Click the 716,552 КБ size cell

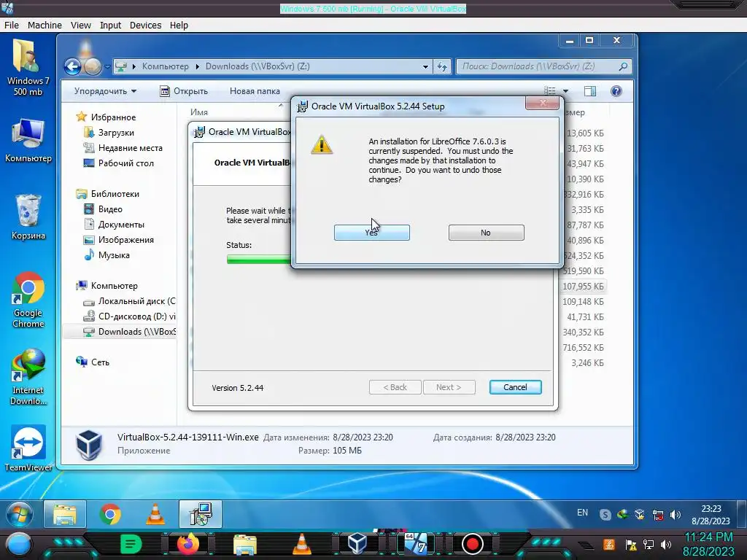pos(583,348)
